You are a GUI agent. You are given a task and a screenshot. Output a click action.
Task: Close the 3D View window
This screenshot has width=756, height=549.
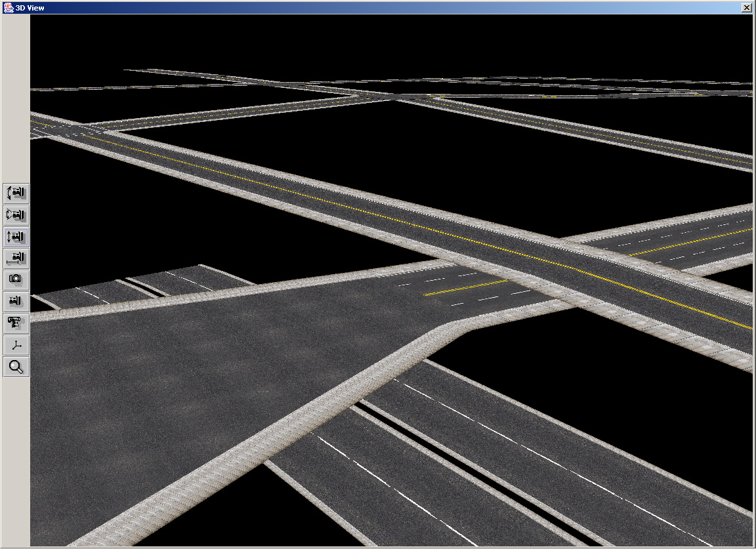coord(746,7)
